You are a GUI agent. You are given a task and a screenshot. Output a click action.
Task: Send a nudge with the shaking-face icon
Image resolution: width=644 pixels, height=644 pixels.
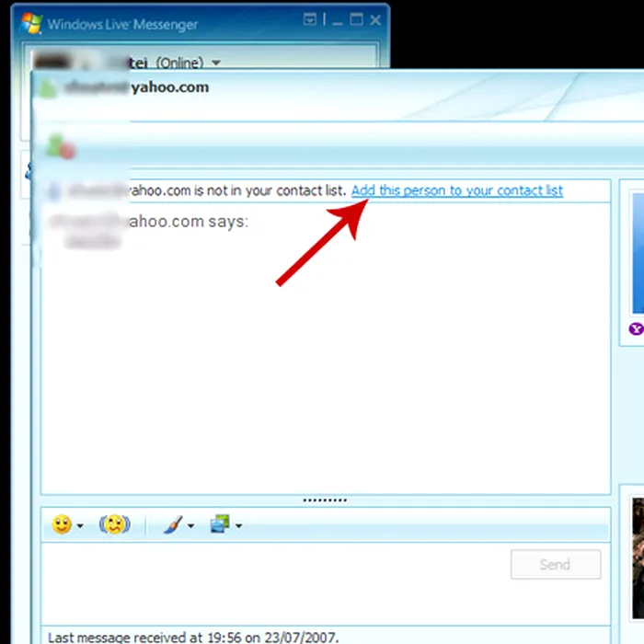[x=115, y=524]
